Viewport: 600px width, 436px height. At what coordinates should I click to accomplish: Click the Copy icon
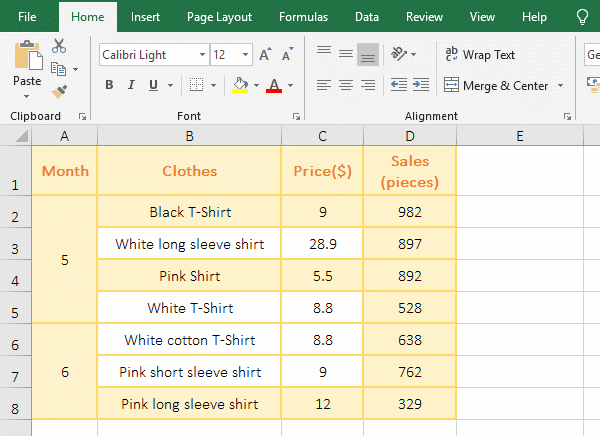pyautogui.click(x=58, y=69)
